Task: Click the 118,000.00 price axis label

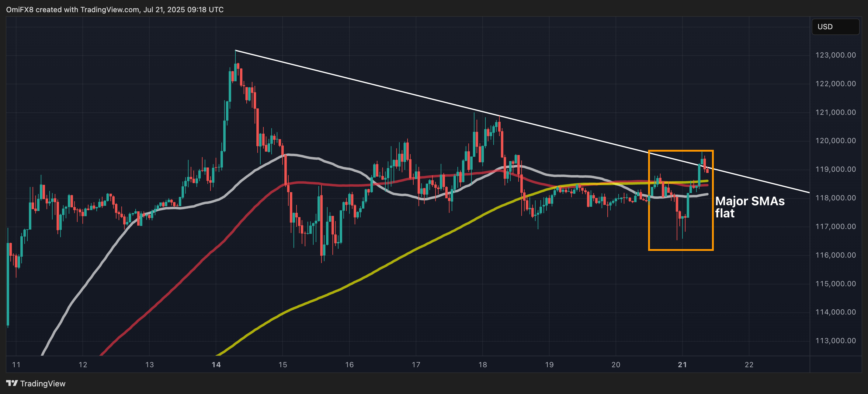Action: pos(835,198)
